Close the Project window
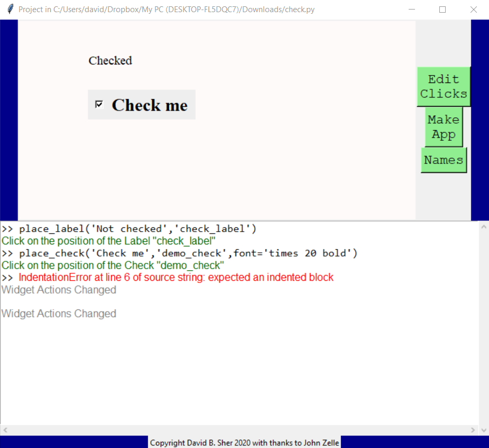 474,10
